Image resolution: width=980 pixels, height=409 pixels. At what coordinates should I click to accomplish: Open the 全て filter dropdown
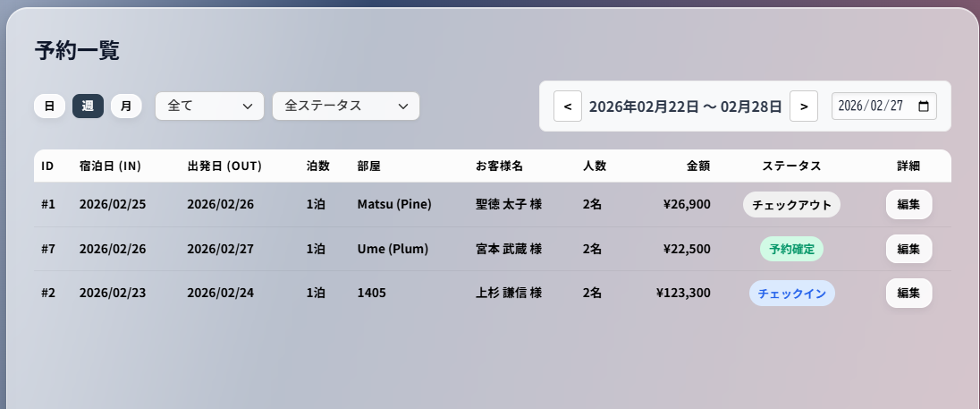pos(209,106)
